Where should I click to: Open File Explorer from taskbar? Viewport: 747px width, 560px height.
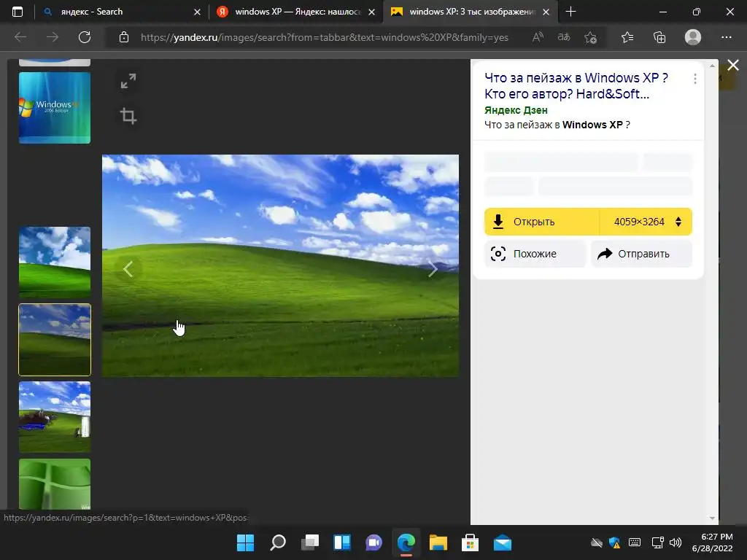438,542
